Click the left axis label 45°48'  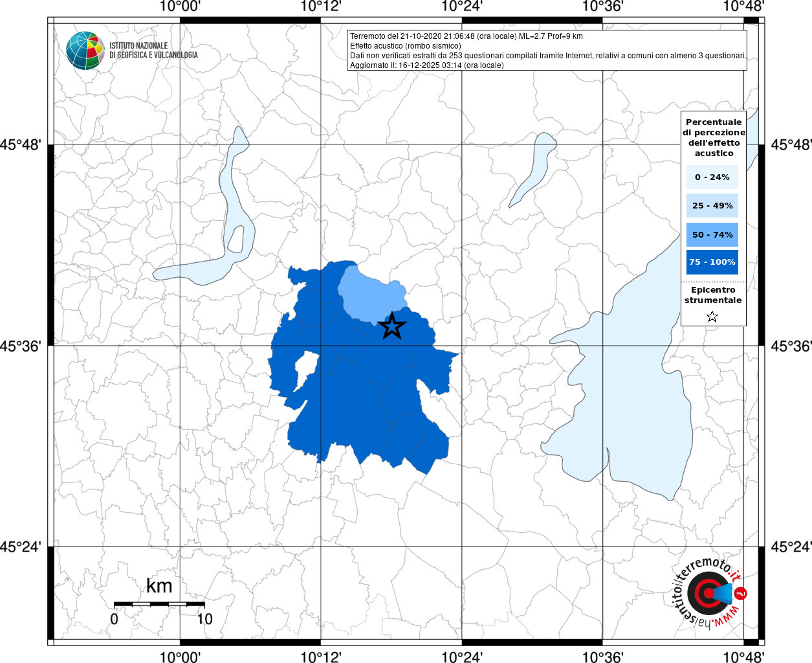(21, 144)
